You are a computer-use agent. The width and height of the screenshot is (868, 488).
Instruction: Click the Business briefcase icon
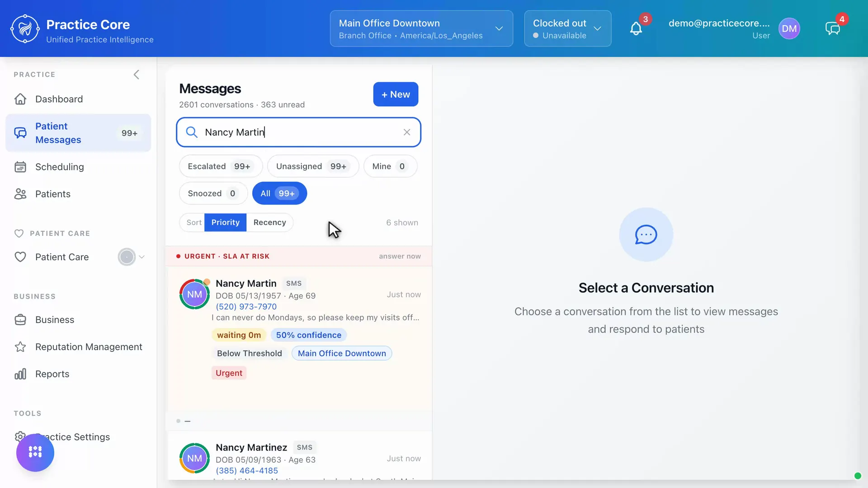(x=20, y=319)
